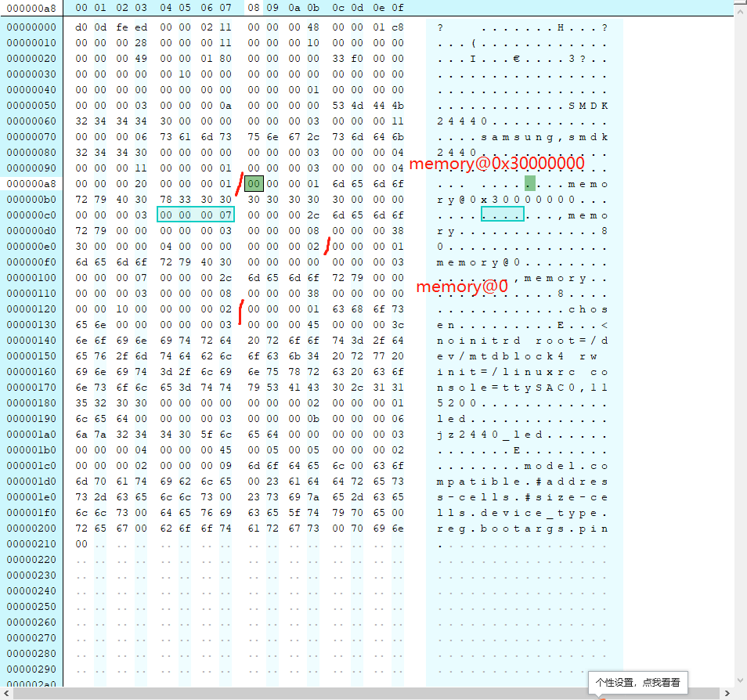747x700 pixels.
Task: Click offset label 00000170
Action: click(x=31, y=388)
